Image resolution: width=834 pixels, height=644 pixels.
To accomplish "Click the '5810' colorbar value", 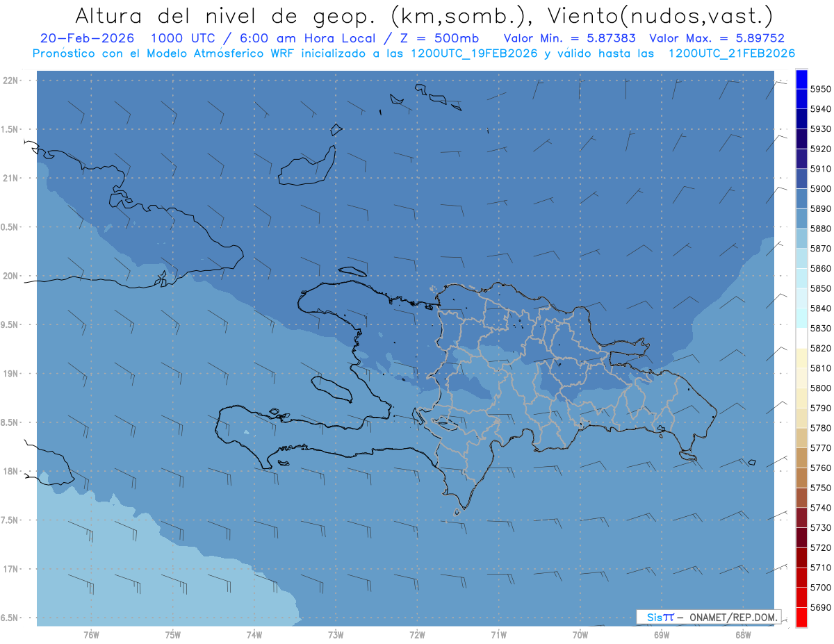I will pyautogui.click(x=821, y=368).
